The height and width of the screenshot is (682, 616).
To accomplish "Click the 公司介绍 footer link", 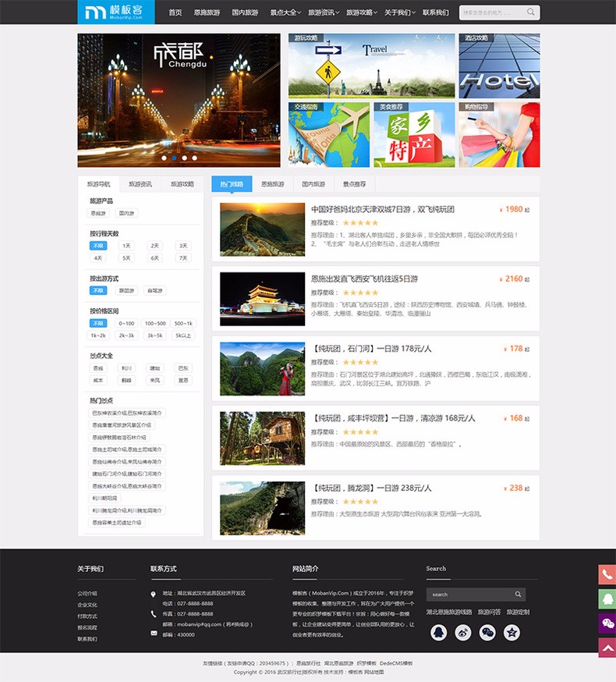I will tap(87, 593).
